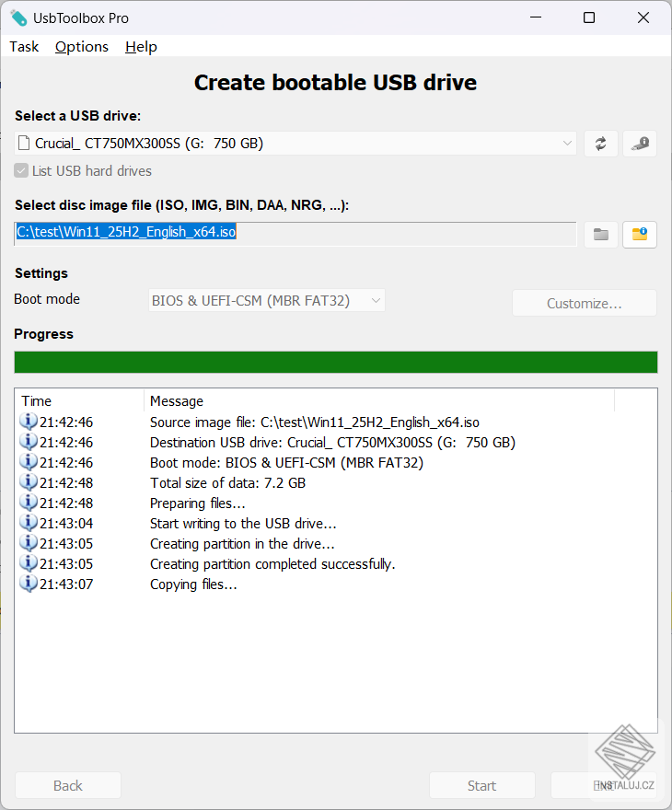Click the Start button
672x810 pixels.
[482, 786]
